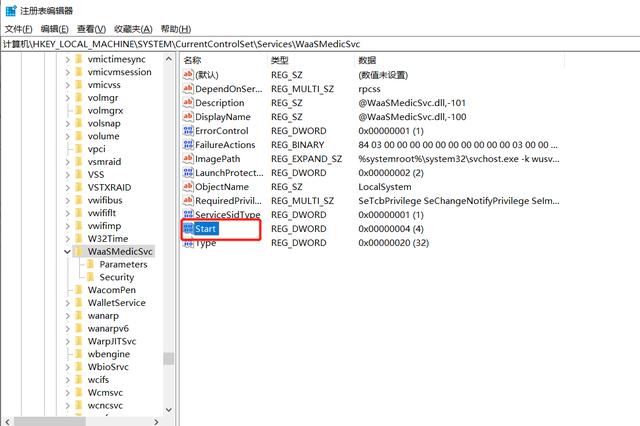Select the WarpJITSvc tree key
640x426 pixels.
click(x=111, y=341)
